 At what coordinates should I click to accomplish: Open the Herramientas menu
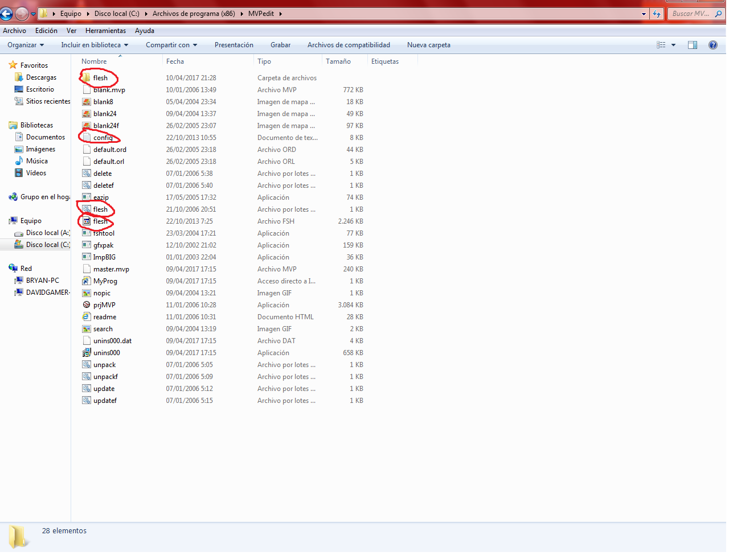tap(105, 31)
